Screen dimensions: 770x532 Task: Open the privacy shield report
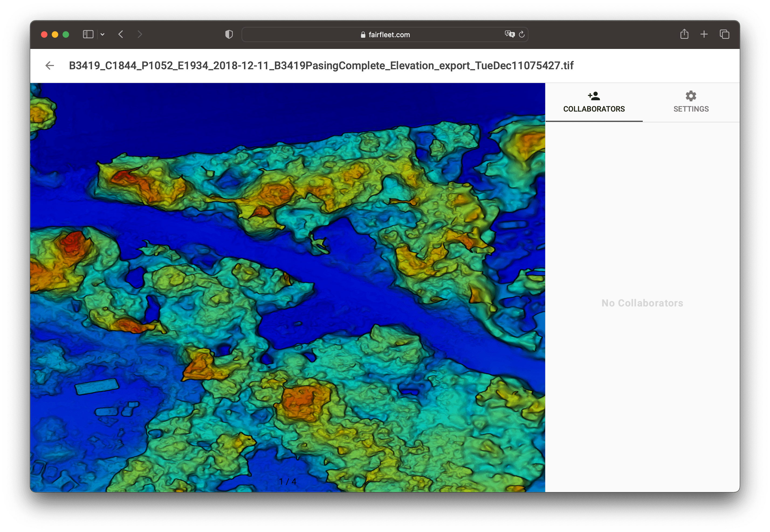tap(229, 34)
